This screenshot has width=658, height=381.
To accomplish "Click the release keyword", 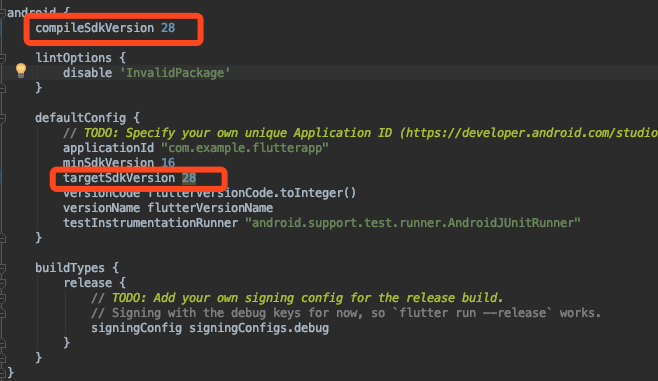I will [x=87, y=283].
